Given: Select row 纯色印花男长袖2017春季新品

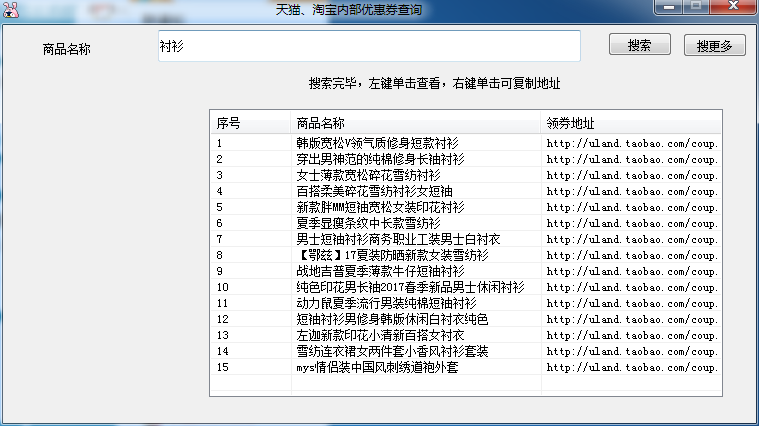Looking at the screenshot, I should 410,287.
